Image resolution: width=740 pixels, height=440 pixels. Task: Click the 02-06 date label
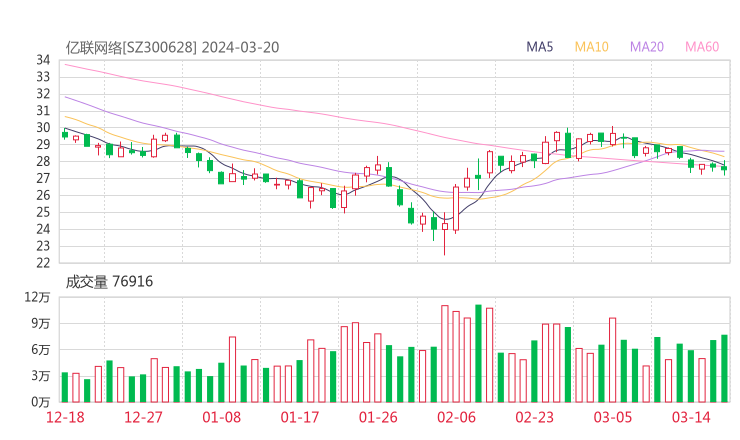pos(456,417)
